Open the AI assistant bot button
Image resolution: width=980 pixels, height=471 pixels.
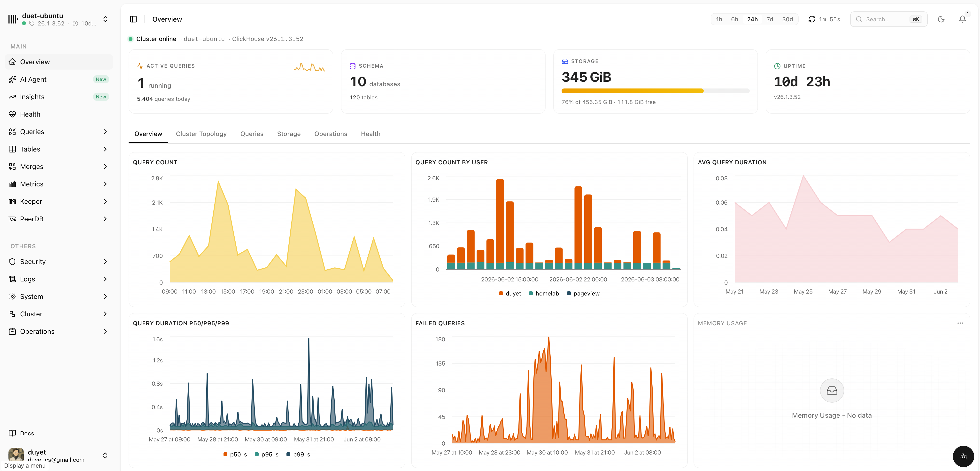[x=963, y=456]
